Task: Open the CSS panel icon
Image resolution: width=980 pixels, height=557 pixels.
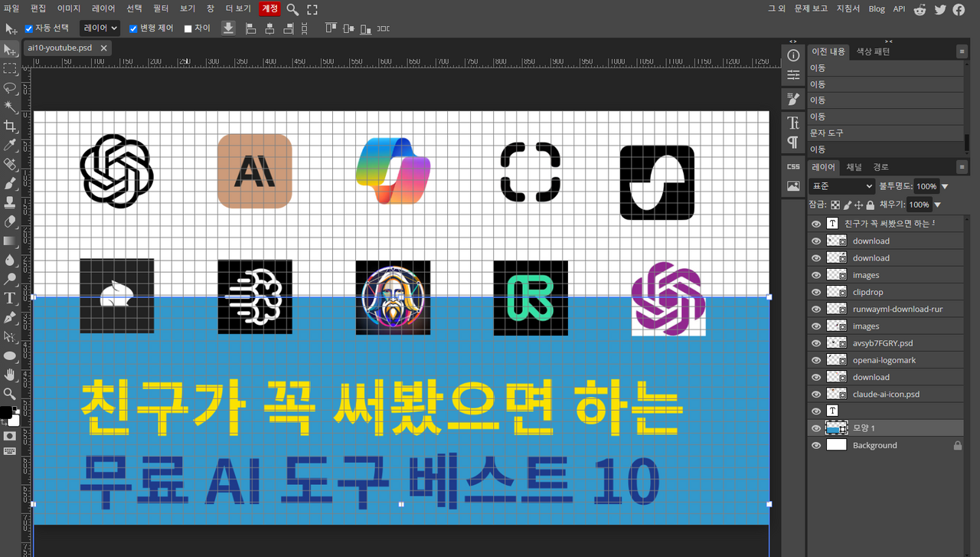Action: coord(793,166)
